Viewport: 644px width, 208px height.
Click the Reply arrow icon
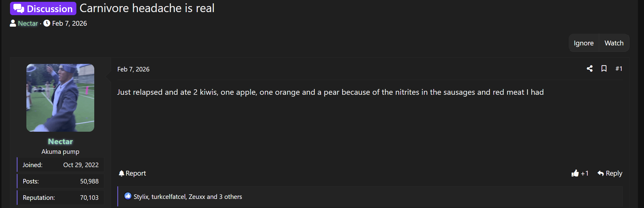[600, 173]
